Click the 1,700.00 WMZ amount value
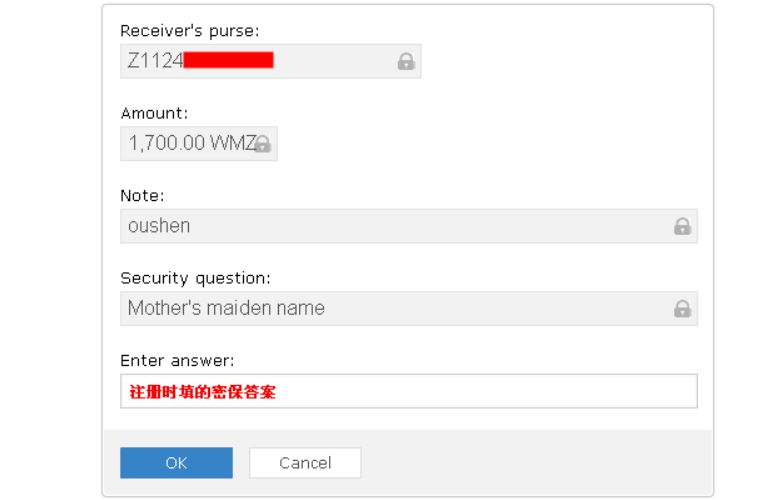The height and width of the screenshot is (500, 774). tap(192, 143)
